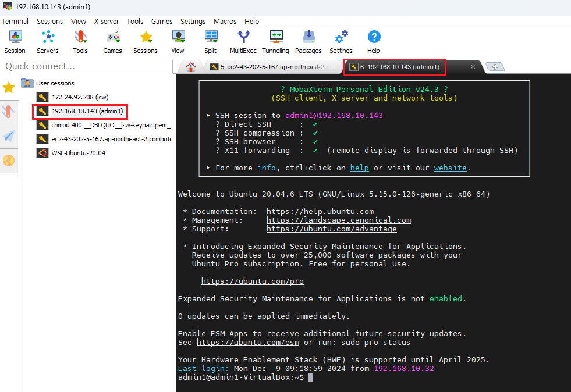
Task: Select session 172.24.92.208 (lsw)
Action: [x=80, y=97]
